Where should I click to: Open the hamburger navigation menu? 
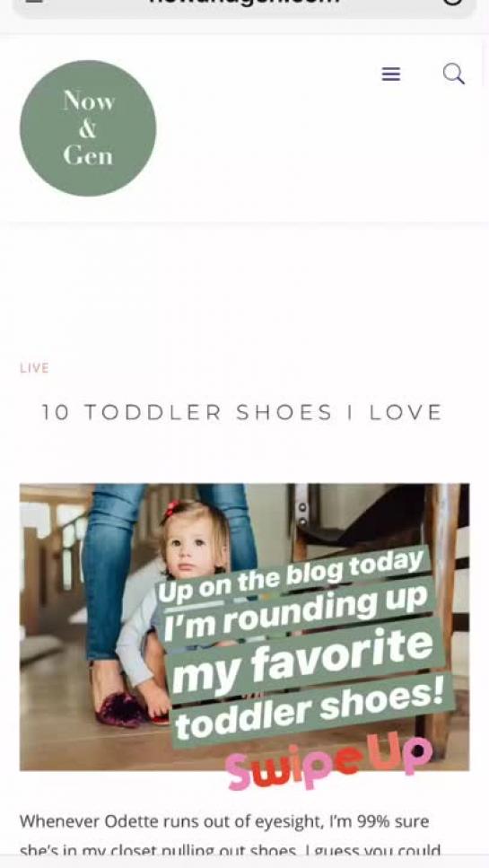(391, 74)
